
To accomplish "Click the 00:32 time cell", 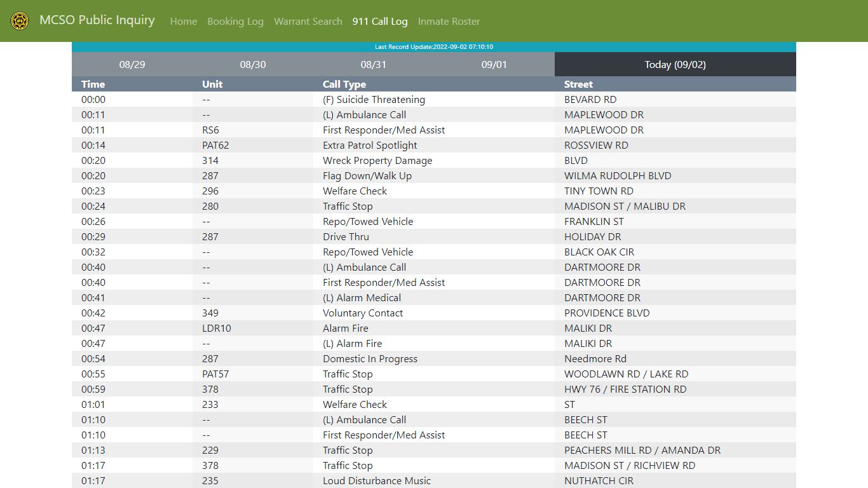I will click(132, 252).
